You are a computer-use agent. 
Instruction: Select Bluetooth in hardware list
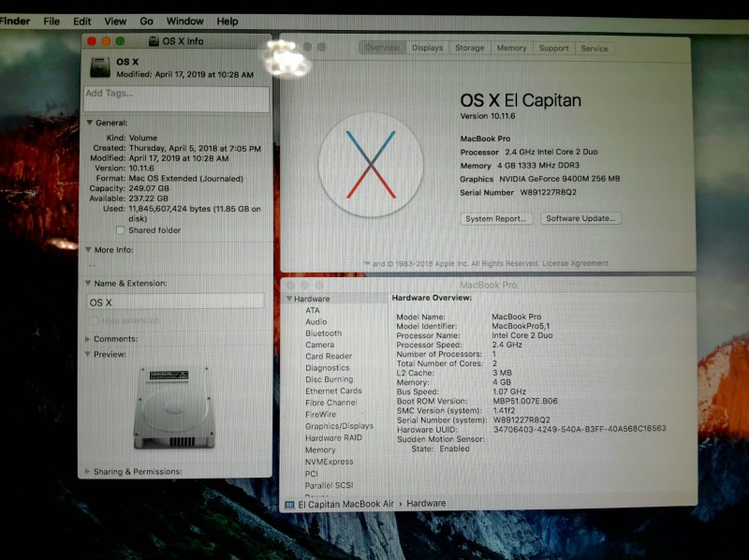(x=323, y=333)
